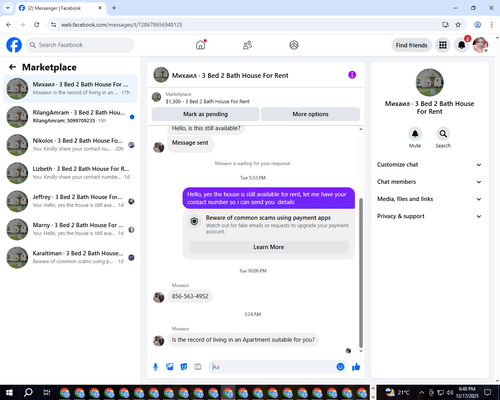500x400 pixels.
Task: Expand Privacy & support section
Action: [429, 216]
